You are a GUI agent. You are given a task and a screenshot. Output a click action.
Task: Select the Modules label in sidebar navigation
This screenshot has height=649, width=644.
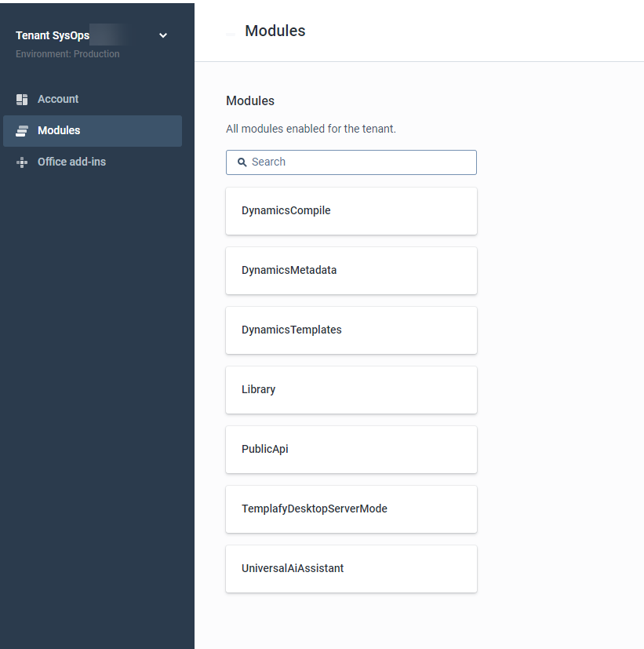[x=59, y=130]
